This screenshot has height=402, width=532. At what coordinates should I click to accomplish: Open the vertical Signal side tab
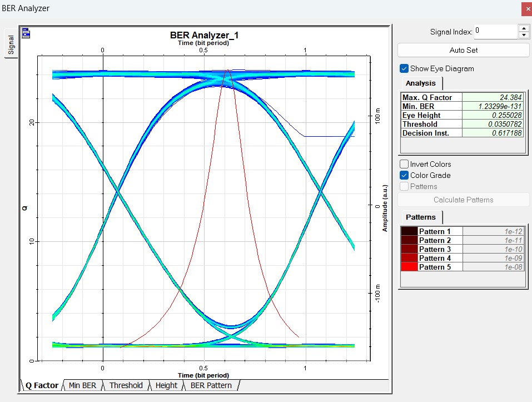[11, 44]
